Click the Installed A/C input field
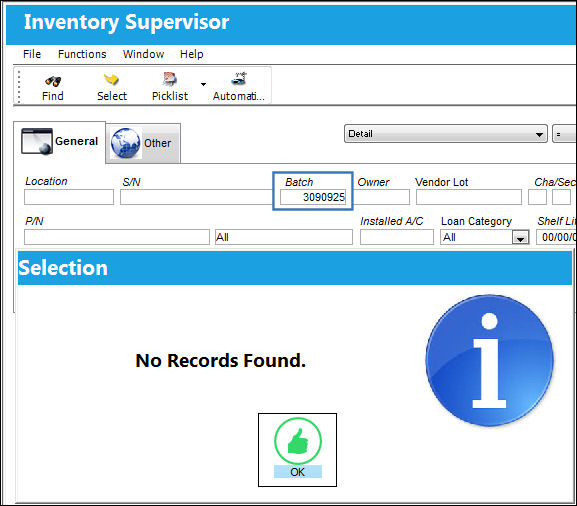 pos(397,237)
